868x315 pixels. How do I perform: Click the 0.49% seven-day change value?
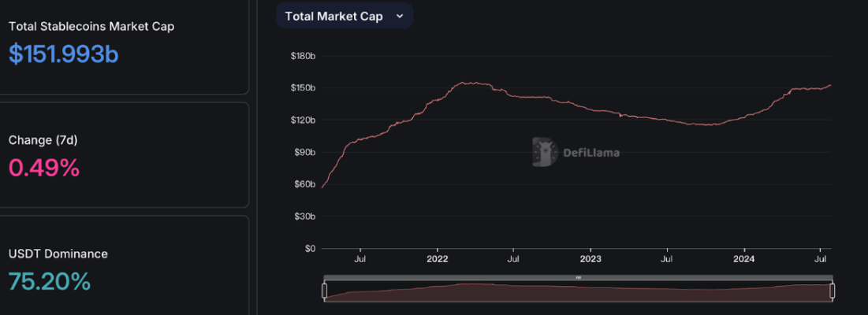click(x=44, y=167)
